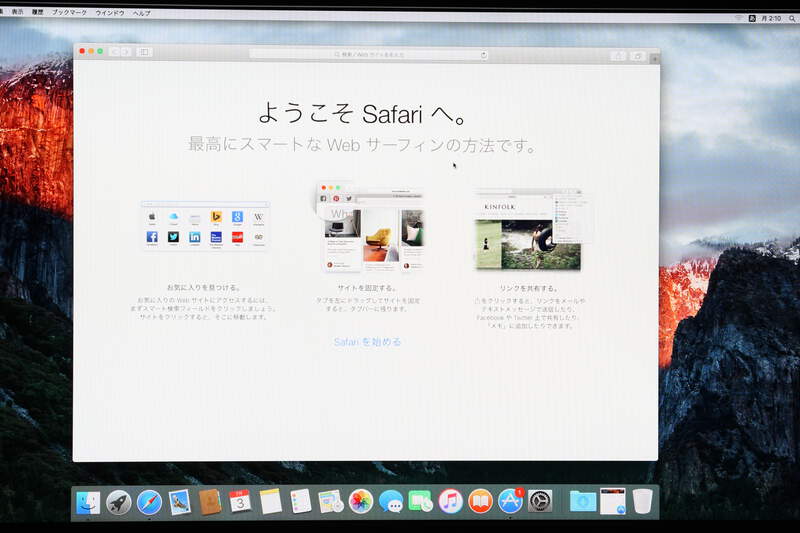Reload the page via the address bar icon
This screenshot has height=533, width=800.
tap(483, 55)
